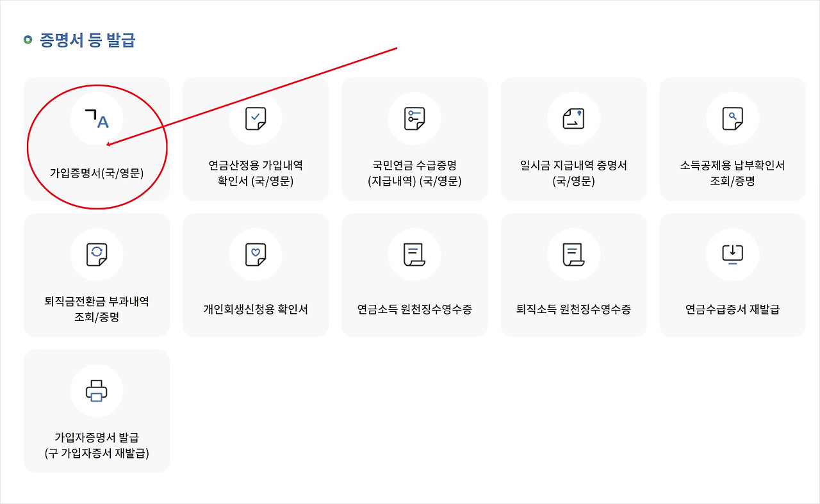The width and height of the screenshot is (820, 504).
Task: Open 연금산정용 가입내역 확인서 (국/영문) label
Action: click(256, 173)
